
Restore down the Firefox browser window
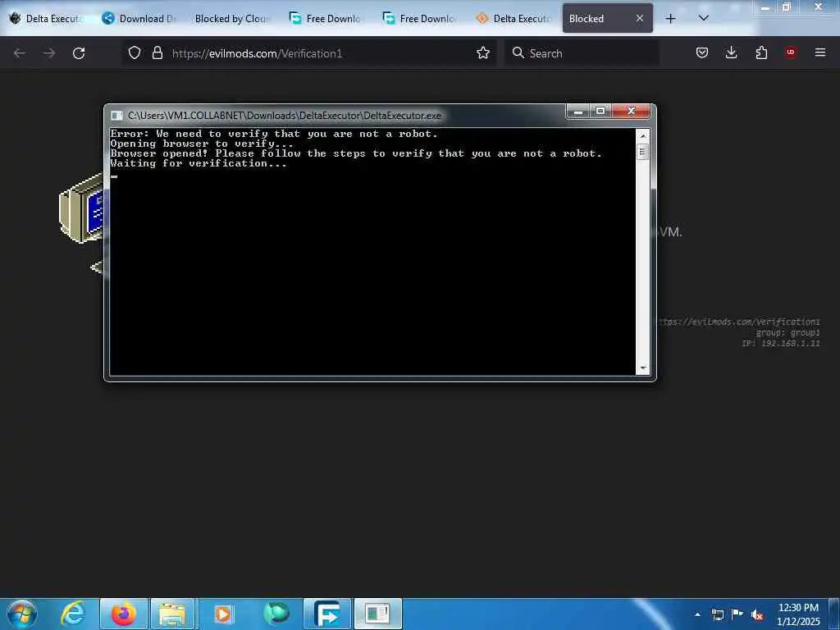tap(787, 7)
